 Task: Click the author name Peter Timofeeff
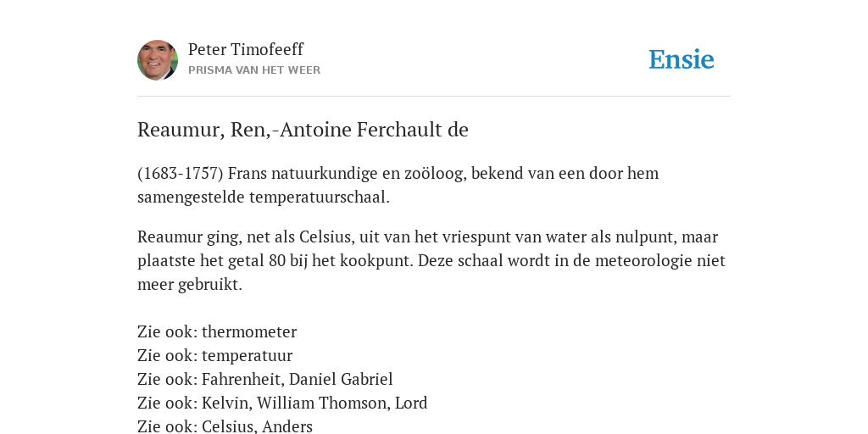tap(246, 49)
